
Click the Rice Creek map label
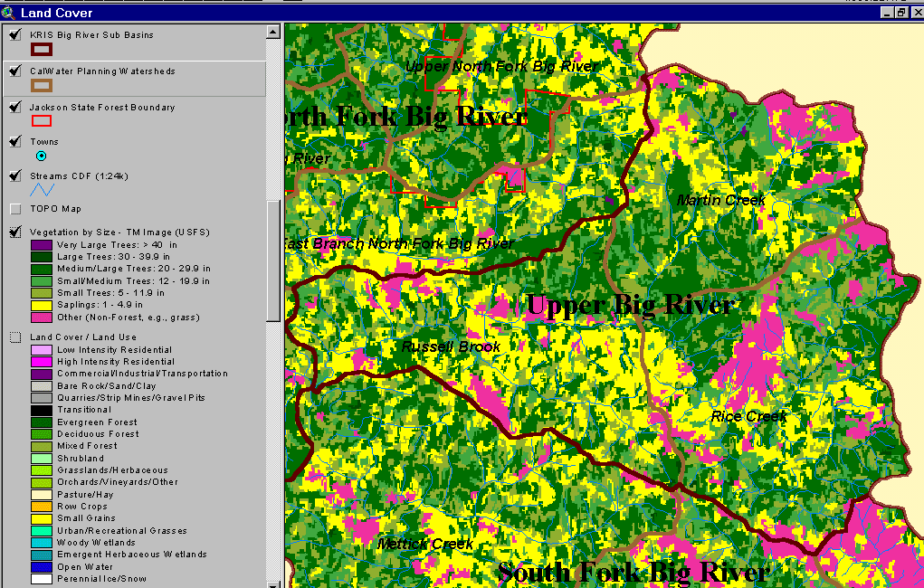click(x=748, y=416)
